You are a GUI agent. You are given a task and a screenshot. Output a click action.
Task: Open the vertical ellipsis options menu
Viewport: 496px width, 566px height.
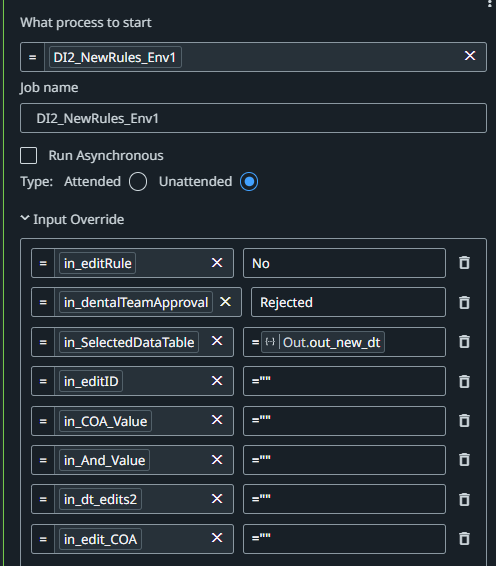(x=490, y=4)
